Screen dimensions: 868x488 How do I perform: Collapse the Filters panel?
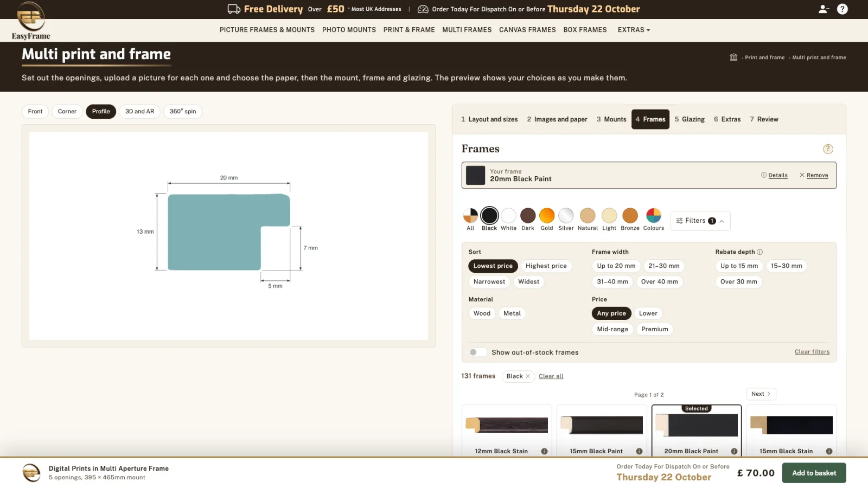(x=700, y=221)
